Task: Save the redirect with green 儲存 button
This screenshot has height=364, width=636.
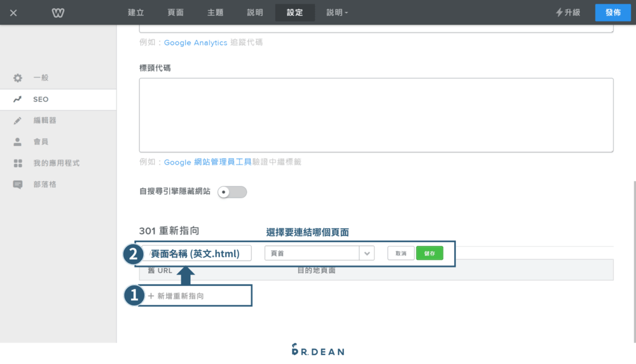Action: coord(429,253)
